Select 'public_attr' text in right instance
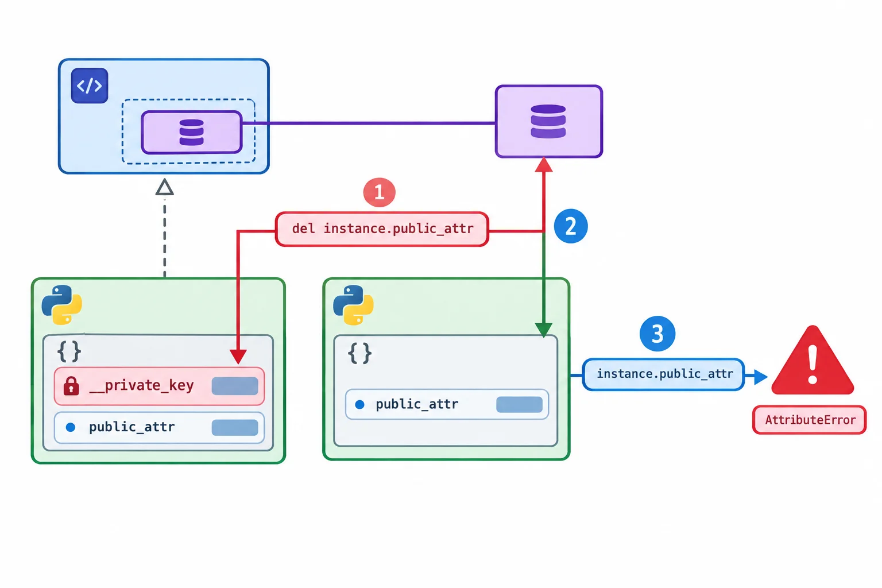 coord(417,404)
